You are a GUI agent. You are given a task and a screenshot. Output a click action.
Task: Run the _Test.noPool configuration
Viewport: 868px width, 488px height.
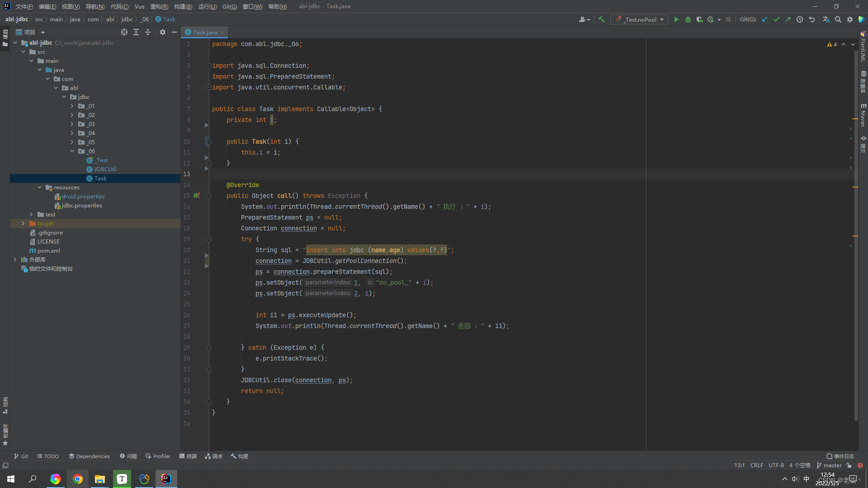[676, 19]
